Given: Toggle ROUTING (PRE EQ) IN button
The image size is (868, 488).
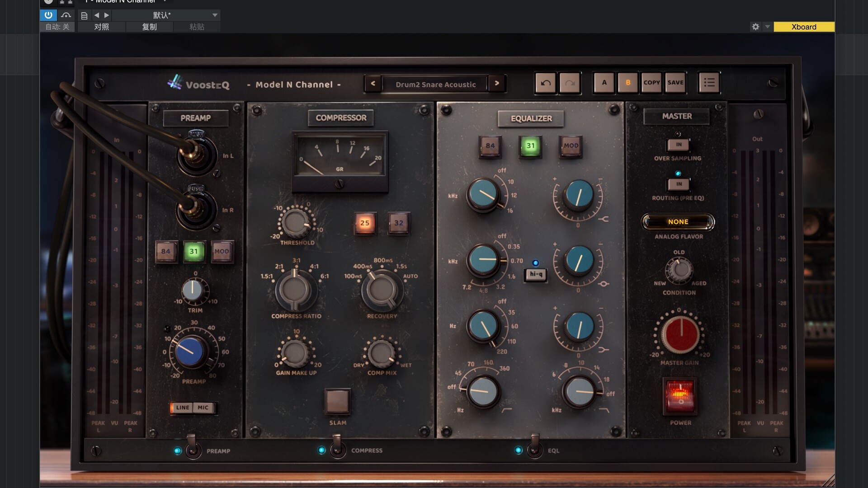Looking at the screenshot, I should click(x=679, y=184).
